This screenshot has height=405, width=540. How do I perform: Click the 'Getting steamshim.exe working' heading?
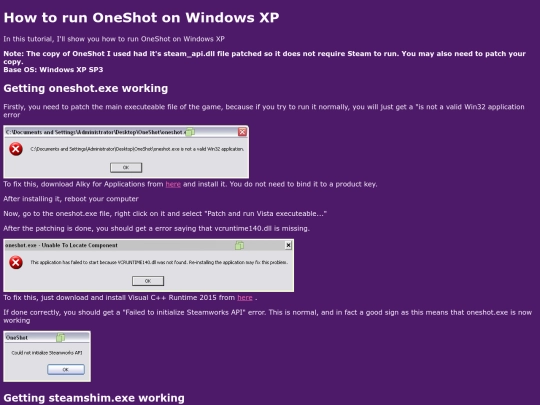click(94, 398)
